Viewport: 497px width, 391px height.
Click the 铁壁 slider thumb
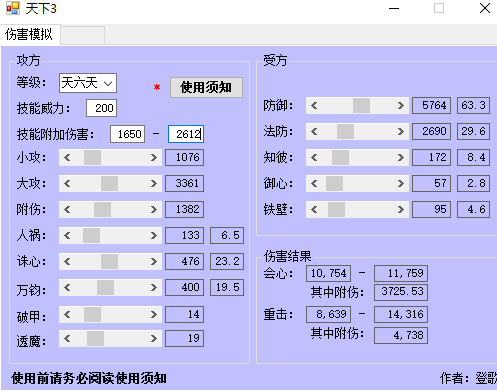click(x=336, y=209)
